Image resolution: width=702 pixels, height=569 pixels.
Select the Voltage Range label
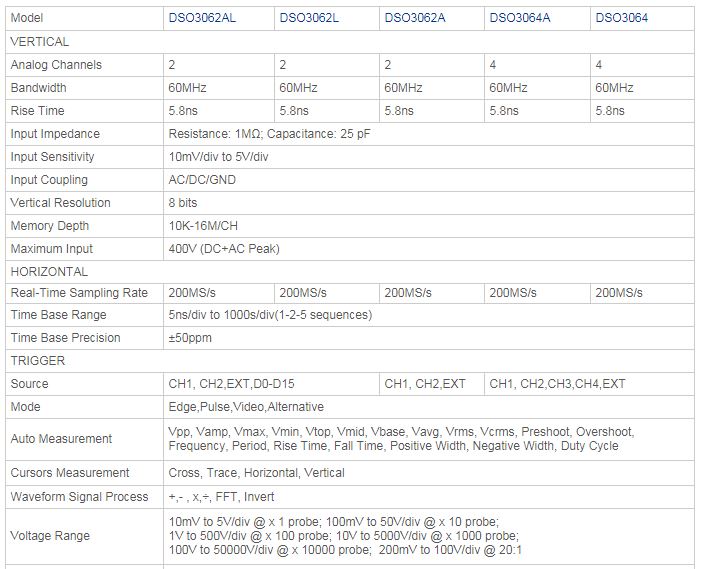(x=50, y=535)
